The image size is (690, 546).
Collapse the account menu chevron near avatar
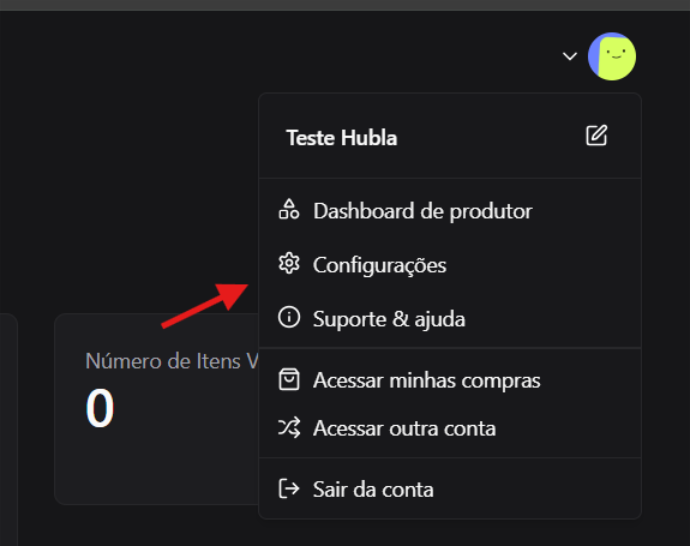click(x=570, y=56)
